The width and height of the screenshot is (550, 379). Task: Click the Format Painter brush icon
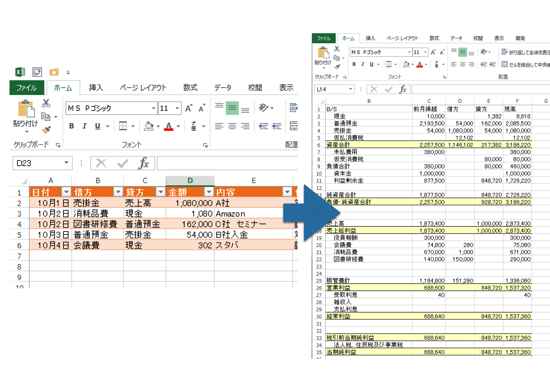(46, 129)
